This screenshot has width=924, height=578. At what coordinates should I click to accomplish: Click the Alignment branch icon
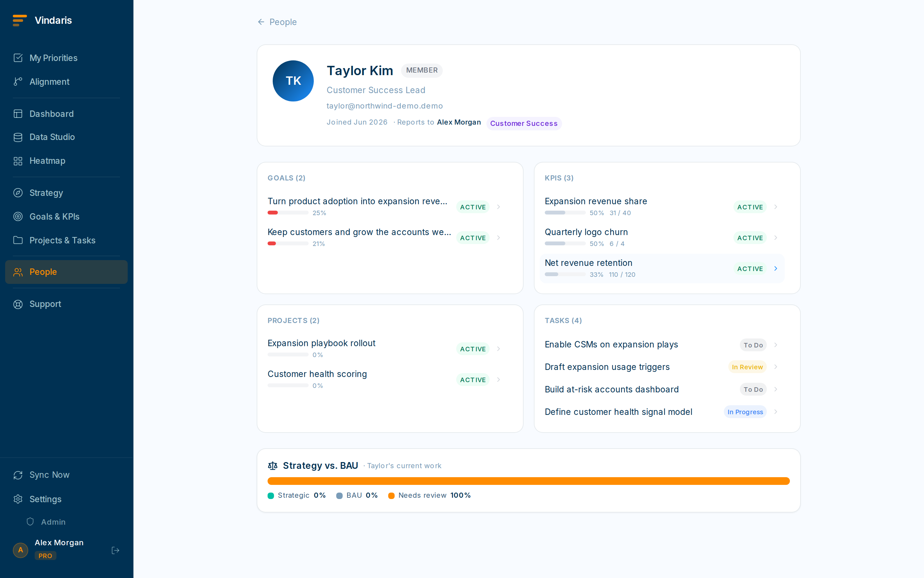tap(18, 82)
